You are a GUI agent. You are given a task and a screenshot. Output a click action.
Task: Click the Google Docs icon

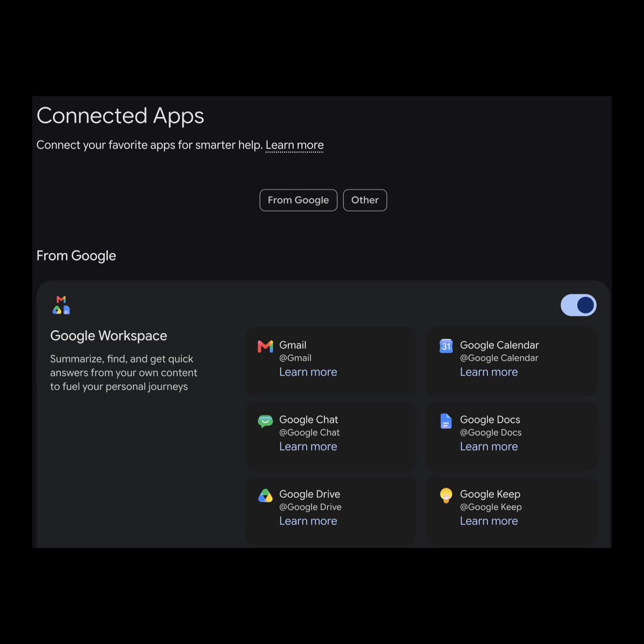pos(446,421)
